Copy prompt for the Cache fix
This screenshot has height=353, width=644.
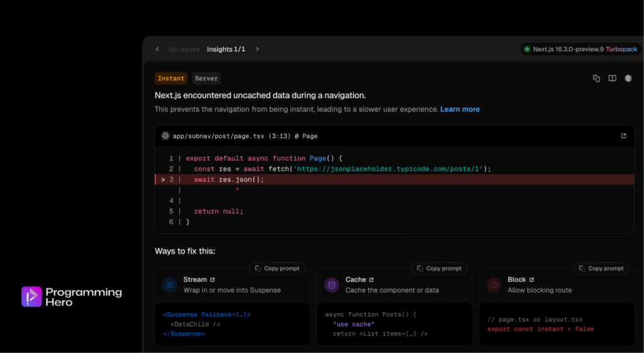coord(439,268)
